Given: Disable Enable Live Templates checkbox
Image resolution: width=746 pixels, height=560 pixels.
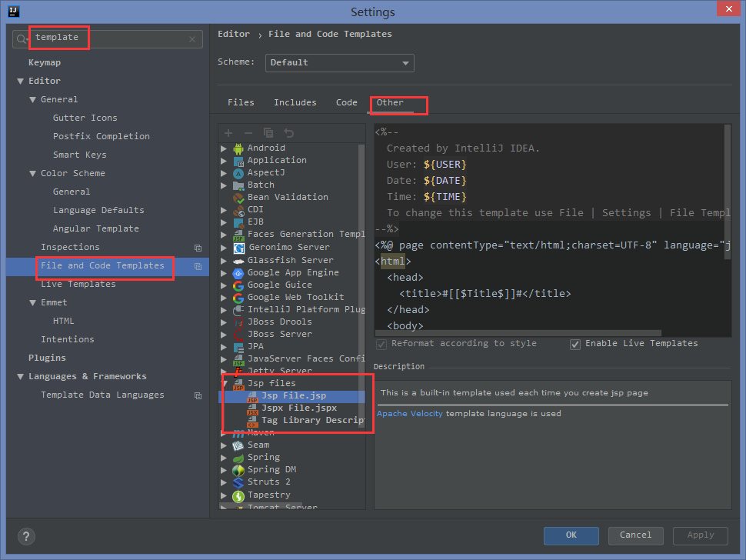Looking at the screenshot, I should [x=575, y=344].
